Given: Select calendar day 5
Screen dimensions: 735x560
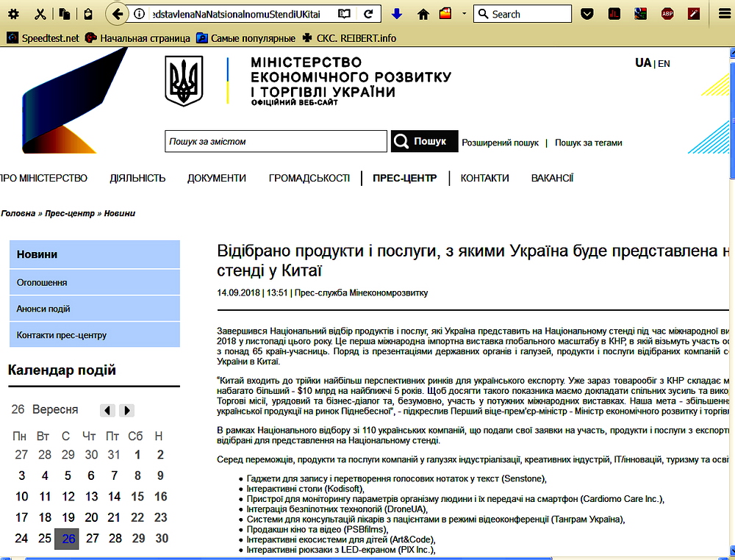Looking at the screenshot, I should tap(68, 475).
